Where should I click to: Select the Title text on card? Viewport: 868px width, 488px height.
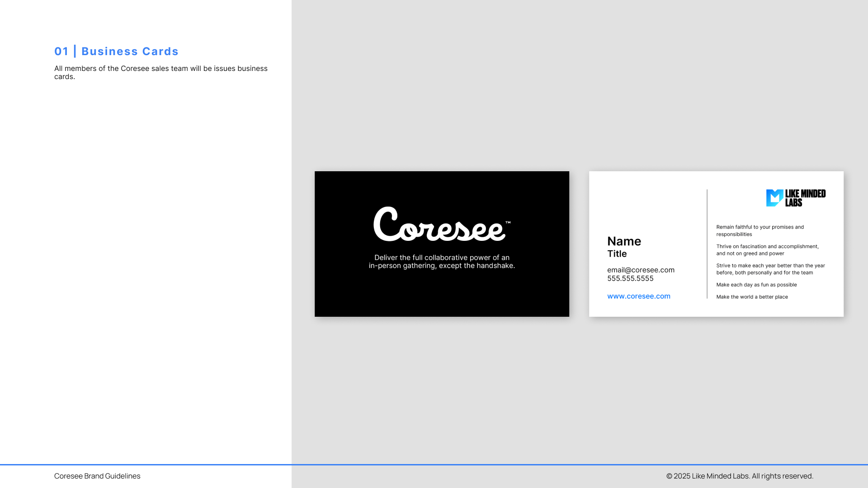click(617, 254)
